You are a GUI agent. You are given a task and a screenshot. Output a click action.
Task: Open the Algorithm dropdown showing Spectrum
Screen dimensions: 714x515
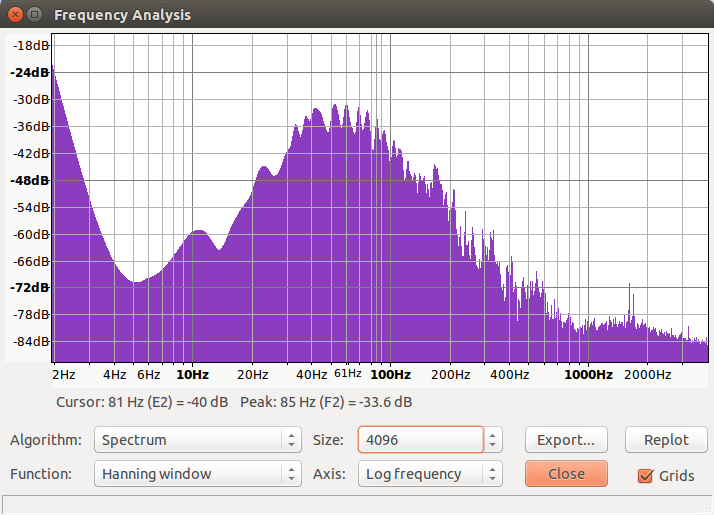click(x=198, y=440)
